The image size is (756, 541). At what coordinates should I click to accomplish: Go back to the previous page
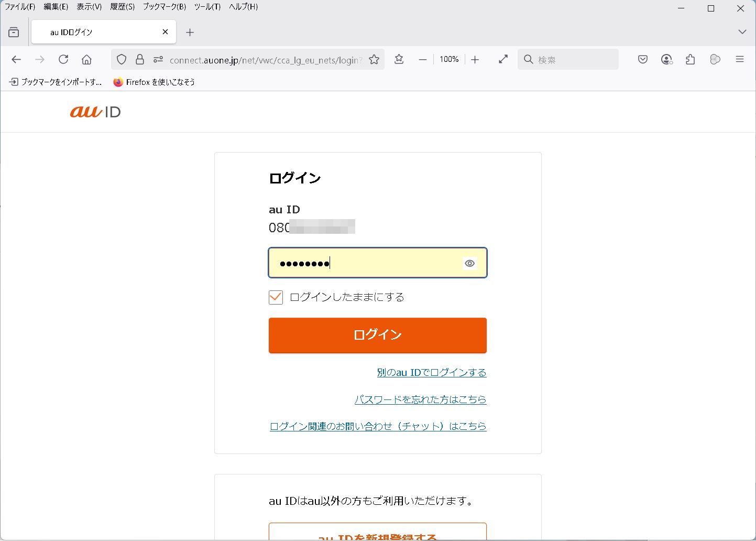[x=16, y=60]
